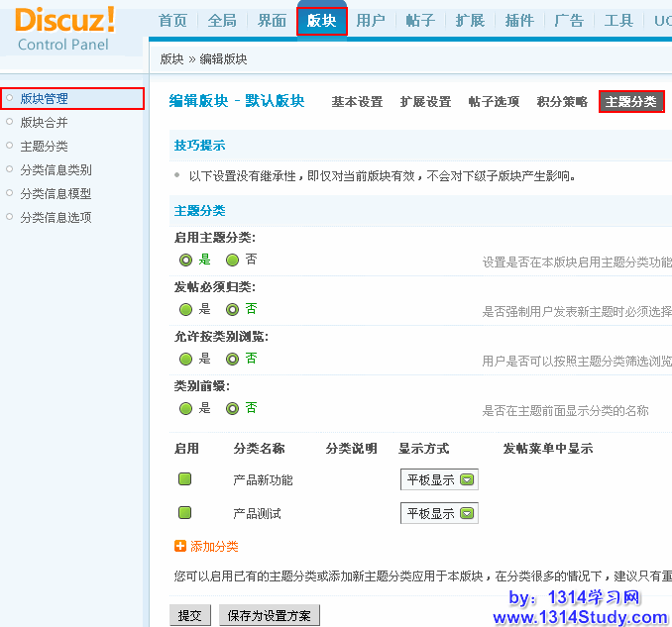Switch to the 扩展设置 tab
Screen dimensions: 672x627
point(425,102)
